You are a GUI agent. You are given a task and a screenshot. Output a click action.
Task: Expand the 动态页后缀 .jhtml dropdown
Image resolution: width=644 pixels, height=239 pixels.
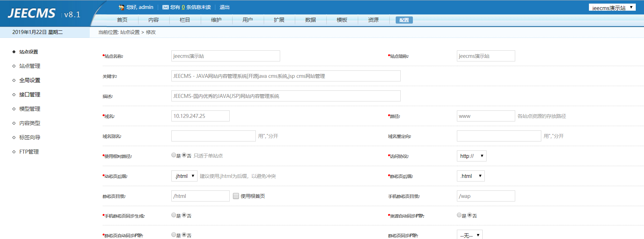coord(184,176)
